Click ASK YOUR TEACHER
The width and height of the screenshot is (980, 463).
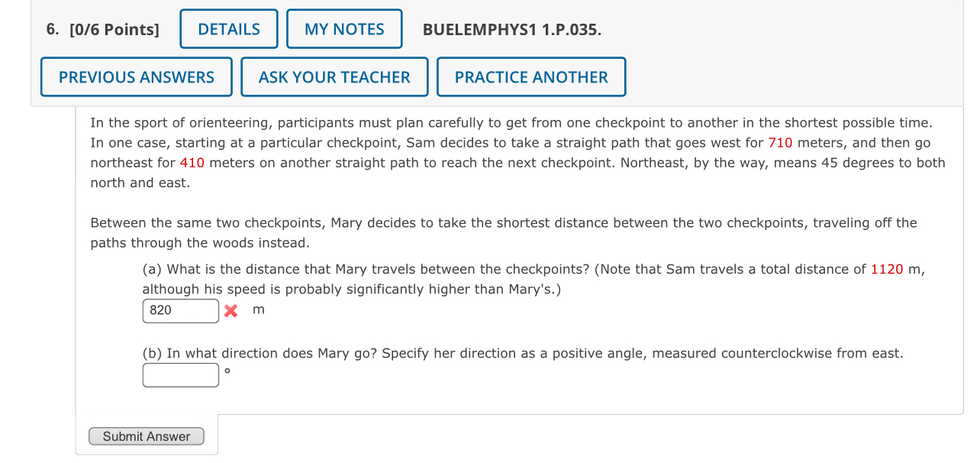[334, 76]
